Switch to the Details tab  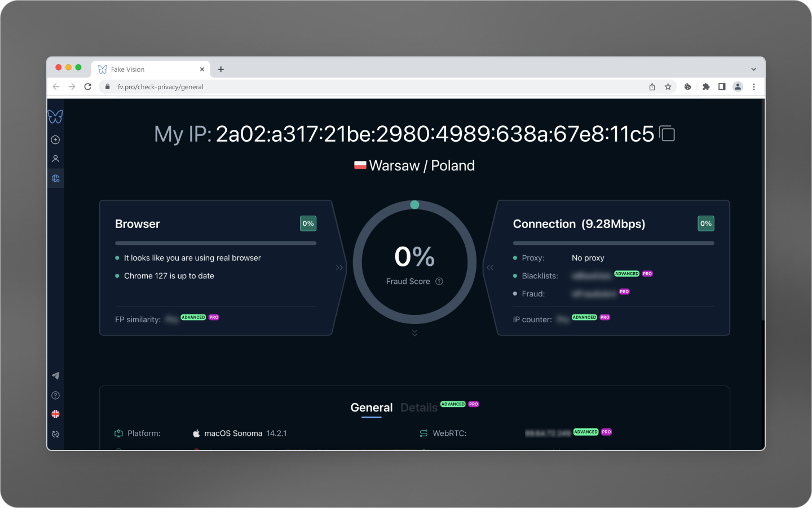(x=419, y=408)
